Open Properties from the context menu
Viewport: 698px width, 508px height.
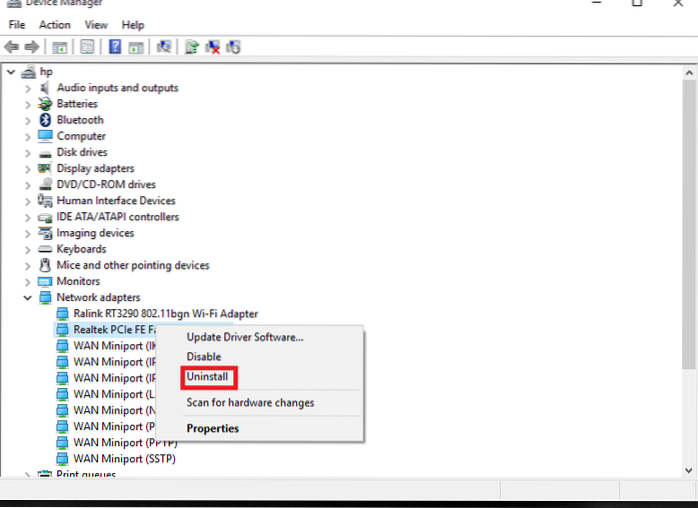pos(213,429)
